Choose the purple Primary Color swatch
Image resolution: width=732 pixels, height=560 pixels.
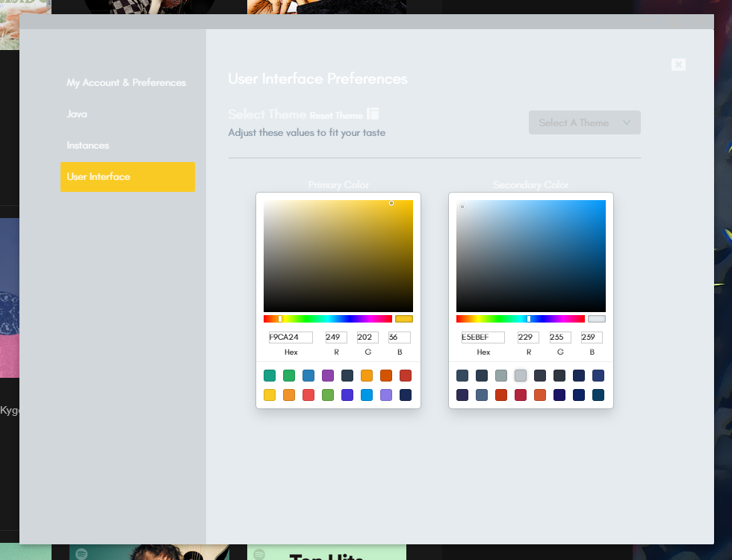tap(328, 375)
